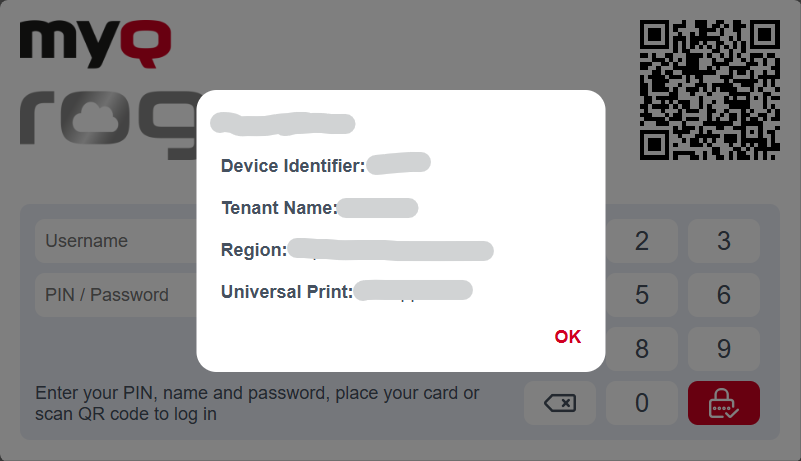Click the login instructions text

click(258, 402)
